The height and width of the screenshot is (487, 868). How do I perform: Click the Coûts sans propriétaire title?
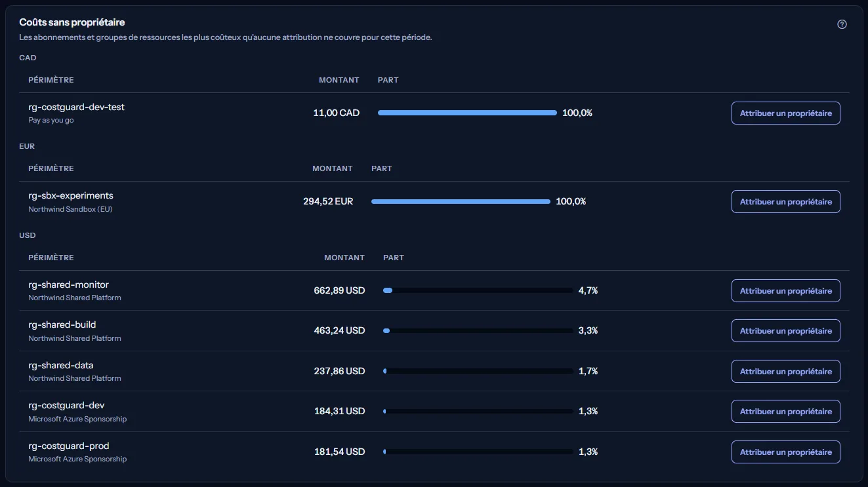click(72, 22)
